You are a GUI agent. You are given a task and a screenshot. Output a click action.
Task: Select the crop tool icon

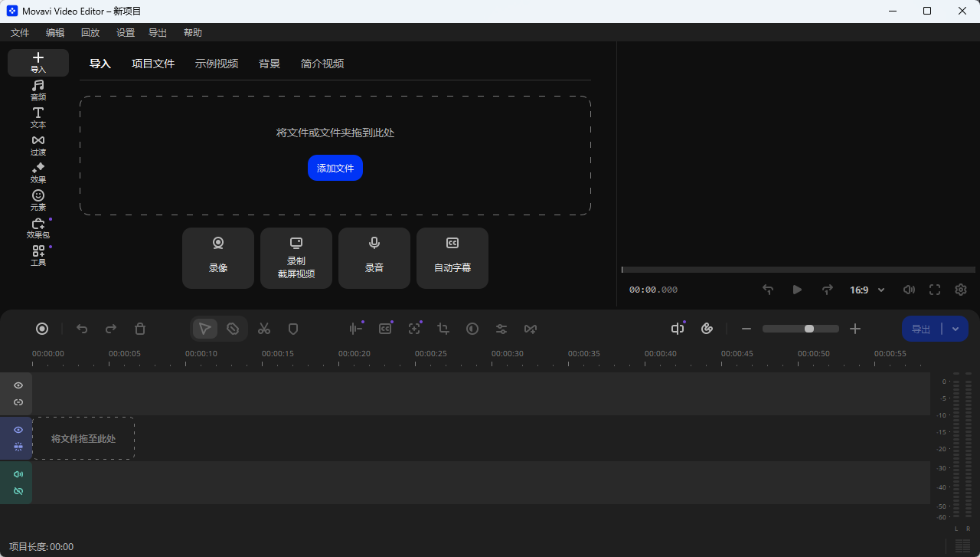pos(443,329)
